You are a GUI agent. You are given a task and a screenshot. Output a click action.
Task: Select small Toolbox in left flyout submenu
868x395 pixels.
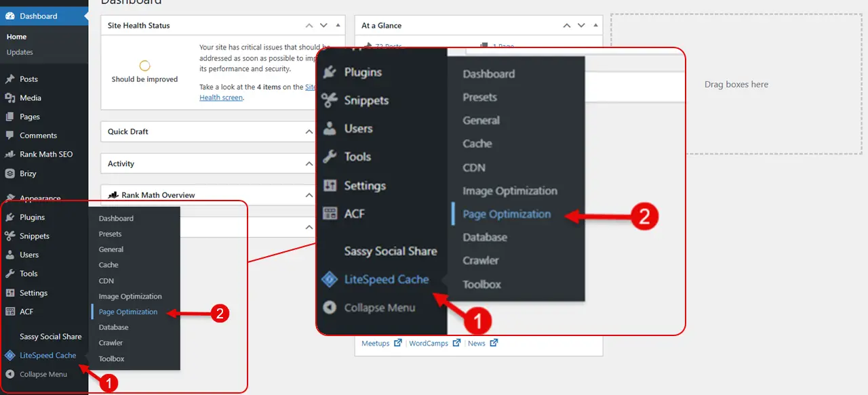pyautogui.click(x=112, y=358)
